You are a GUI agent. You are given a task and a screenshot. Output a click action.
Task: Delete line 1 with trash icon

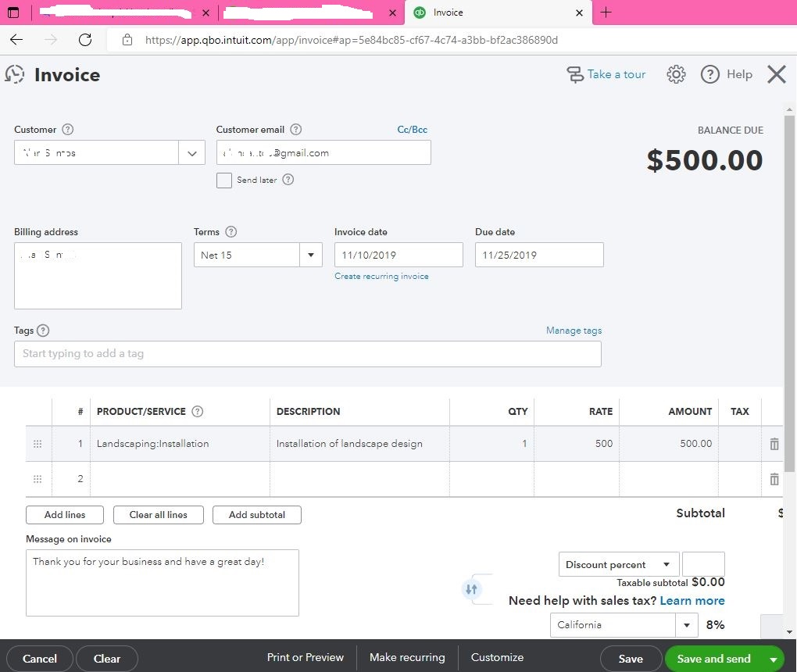click(774, 444)
